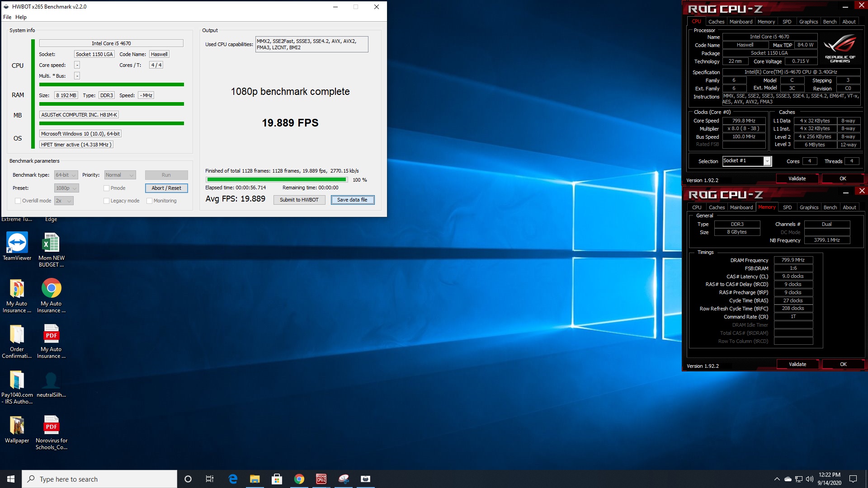Click the Used CPU capabilities text box
Screen dimensions: 868x488
311,44
